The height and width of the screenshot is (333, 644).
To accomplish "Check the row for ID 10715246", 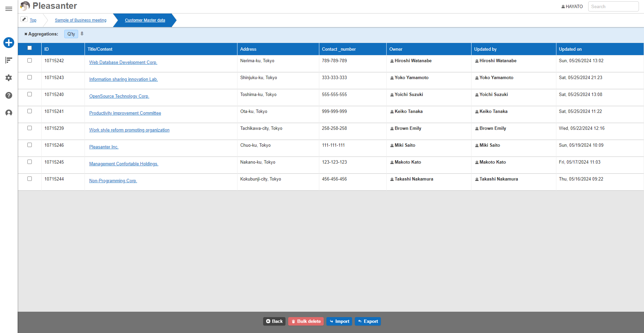I will tap(30, 145).
